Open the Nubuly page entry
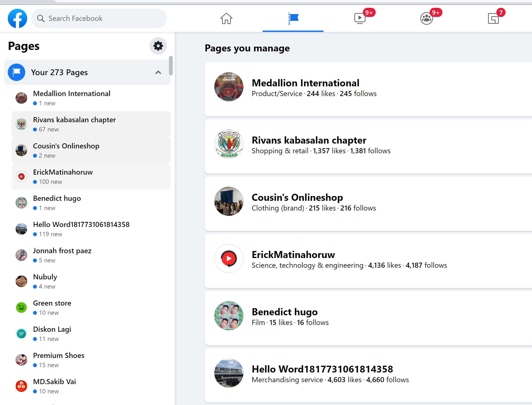The width and height of the screenshot is (532, 405). pyautogui.click(x=91, y=281)
